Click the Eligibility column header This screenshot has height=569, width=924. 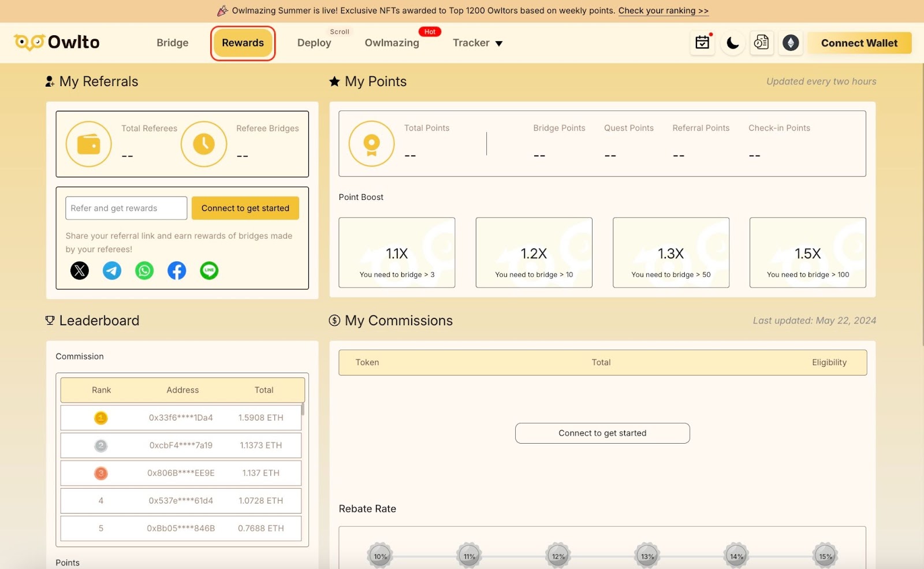click(829, 362)
